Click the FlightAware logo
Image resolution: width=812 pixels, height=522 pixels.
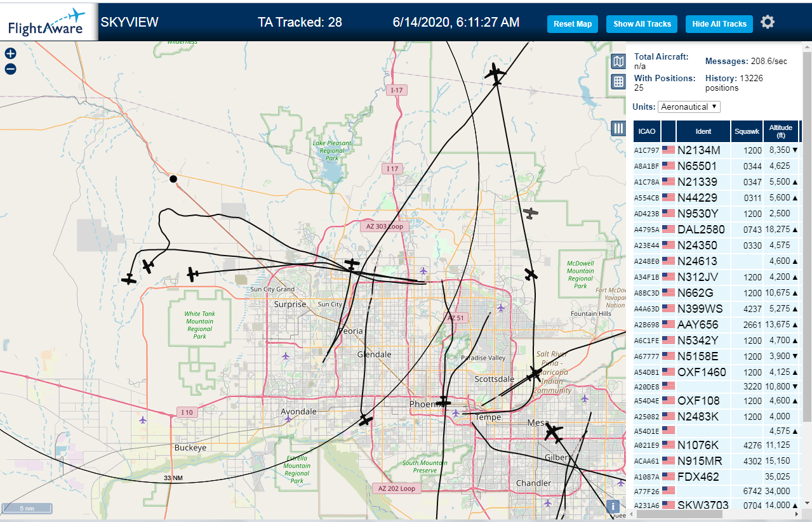(49, 22)
